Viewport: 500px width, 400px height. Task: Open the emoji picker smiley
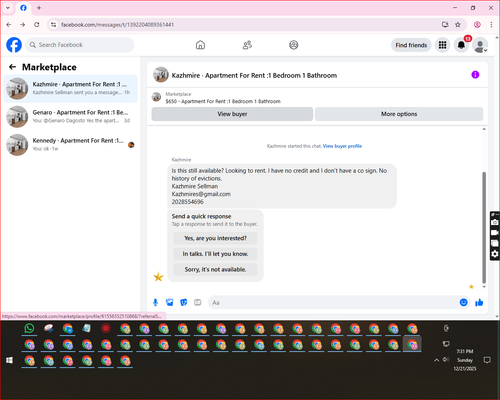point(463,302)
